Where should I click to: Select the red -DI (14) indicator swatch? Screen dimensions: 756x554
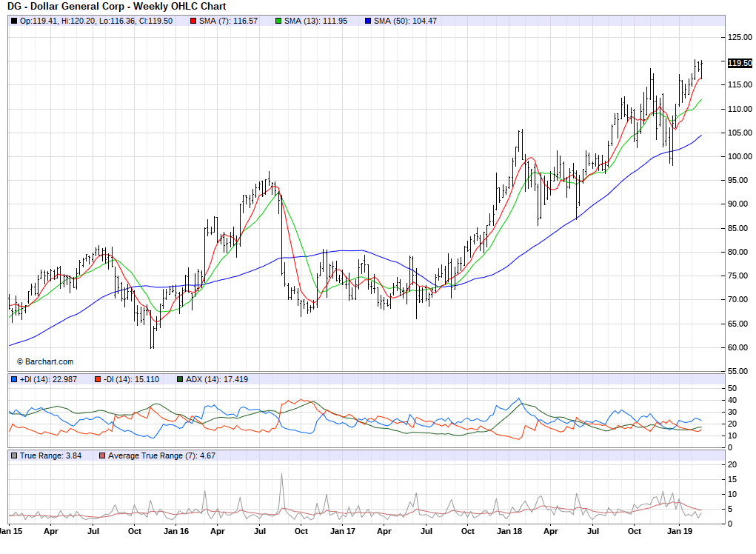tap(97, 380)
